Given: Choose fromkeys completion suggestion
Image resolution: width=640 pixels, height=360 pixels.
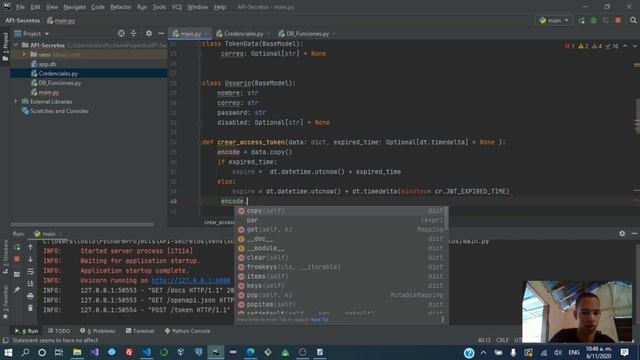Looking at the screenshot, I should click(x=340, y=267).
